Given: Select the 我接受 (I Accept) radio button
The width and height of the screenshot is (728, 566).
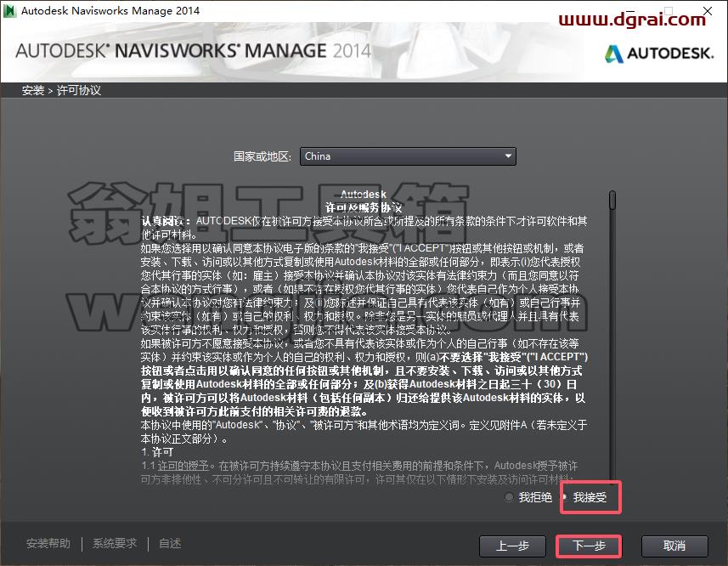Looking at the screenshot, I should [565, 497].
